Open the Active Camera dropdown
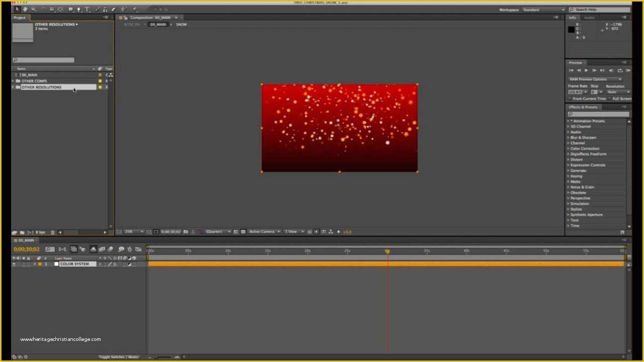Image resolution: width=644 pixels, height=362 pixels. 264,232
